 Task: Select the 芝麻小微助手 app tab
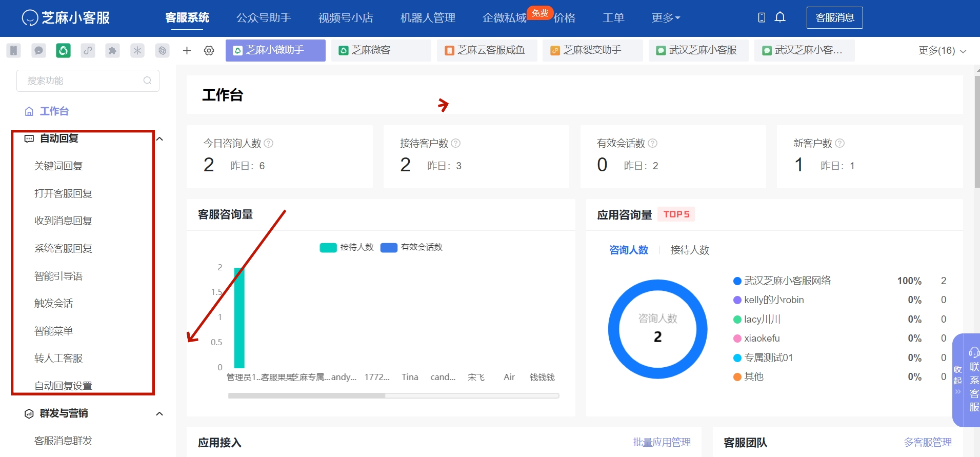(275, 50)
